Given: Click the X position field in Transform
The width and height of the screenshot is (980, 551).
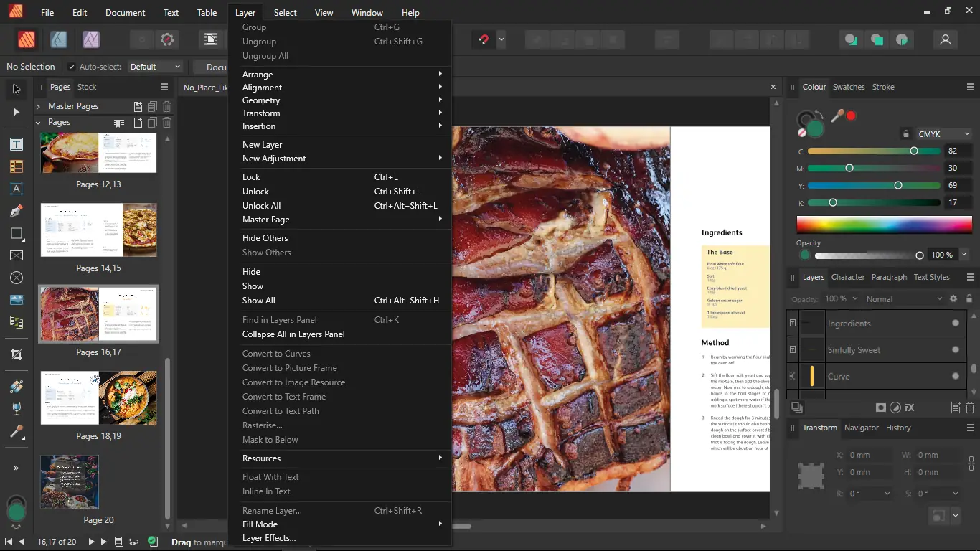Looking at the screenshot, I should point(869,455).
